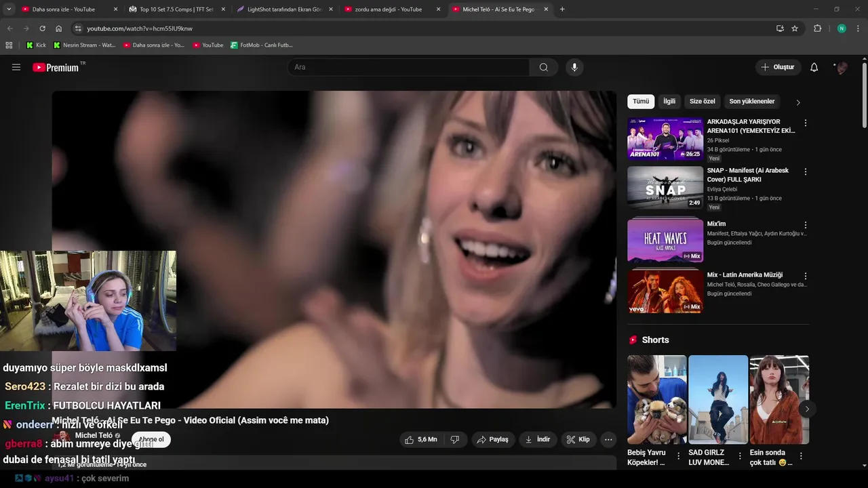The image size is (868, 488).
Task: Select the İlgili filter chip
Action: [x=669, y=102]
